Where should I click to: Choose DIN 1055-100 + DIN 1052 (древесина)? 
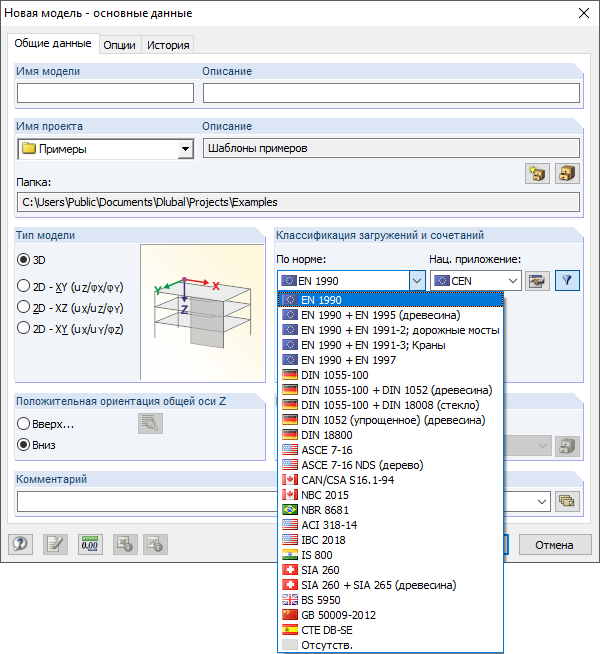click(x=391, y=390)
